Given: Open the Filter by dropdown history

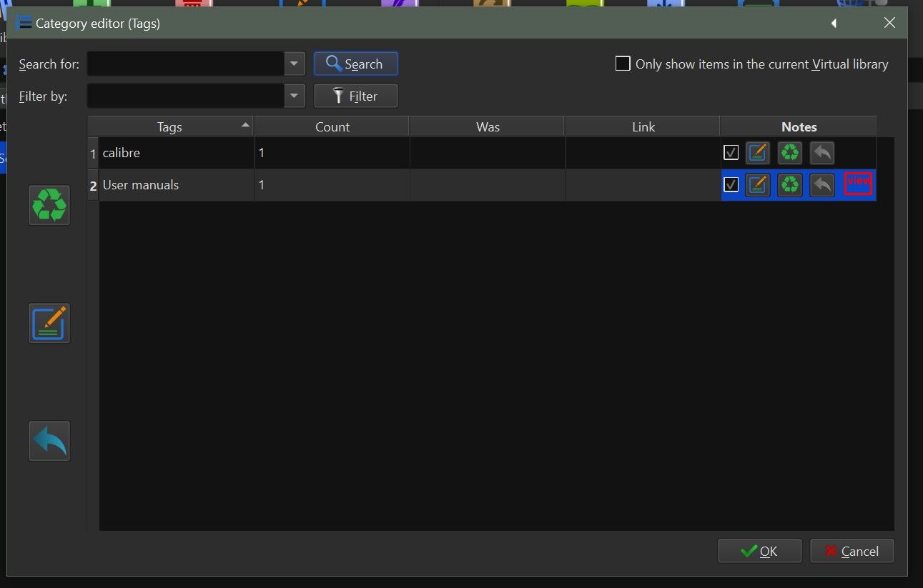Looking at the screenshot, I should 295,96.
